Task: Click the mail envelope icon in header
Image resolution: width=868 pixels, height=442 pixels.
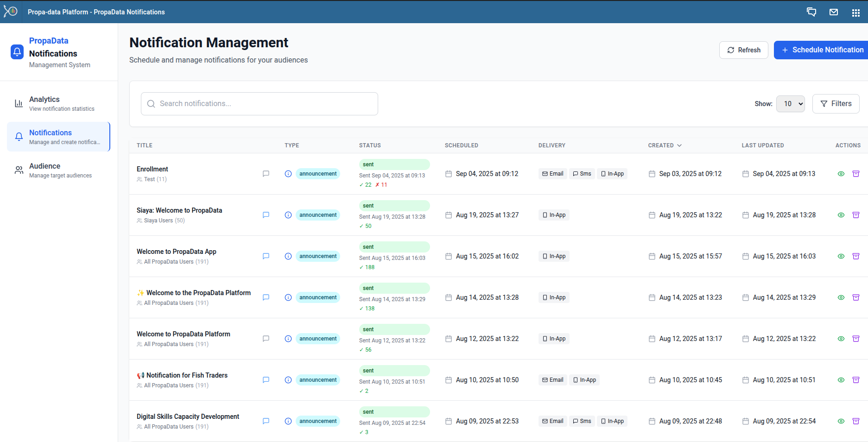Action: click(x=833, y=12)
